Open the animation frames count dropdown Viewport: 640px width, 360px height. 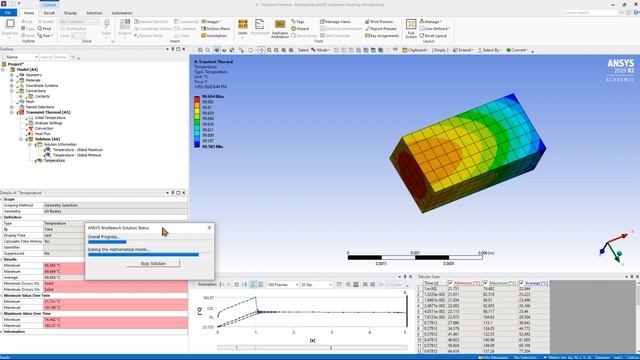[x=282, y=284]
